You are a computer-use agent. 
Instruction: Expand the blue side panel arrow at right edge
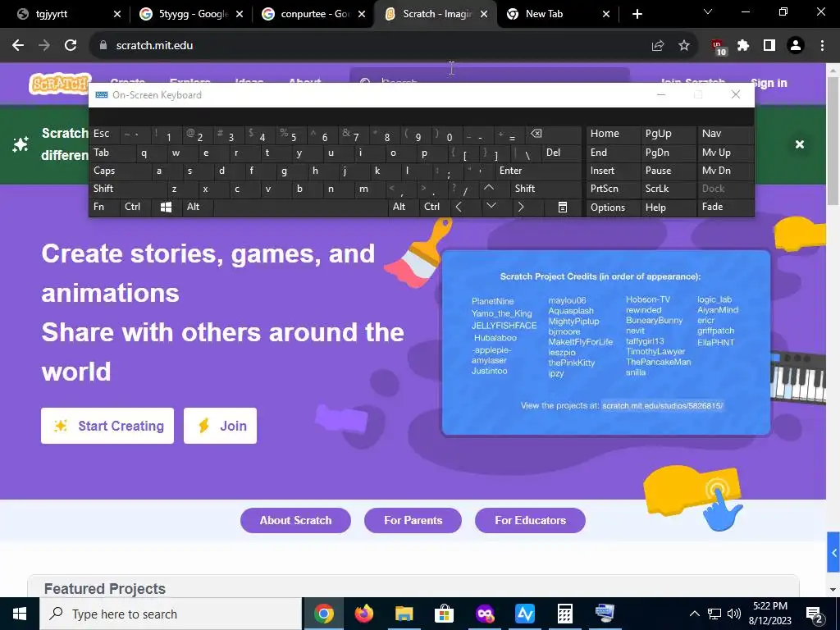pos(833,552)
